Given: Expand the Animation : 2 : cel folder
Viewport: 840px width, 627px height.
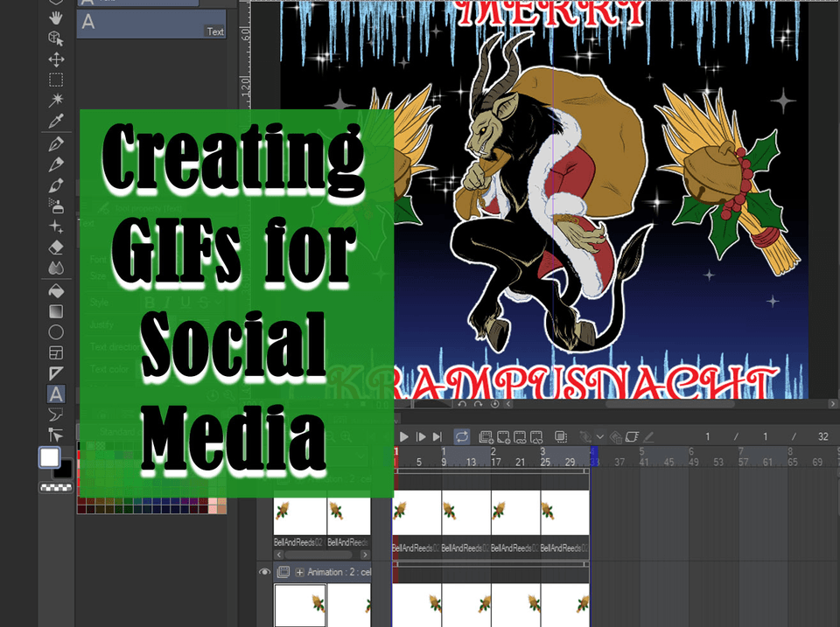Looking at the screenshot, I should coord(299,571).
